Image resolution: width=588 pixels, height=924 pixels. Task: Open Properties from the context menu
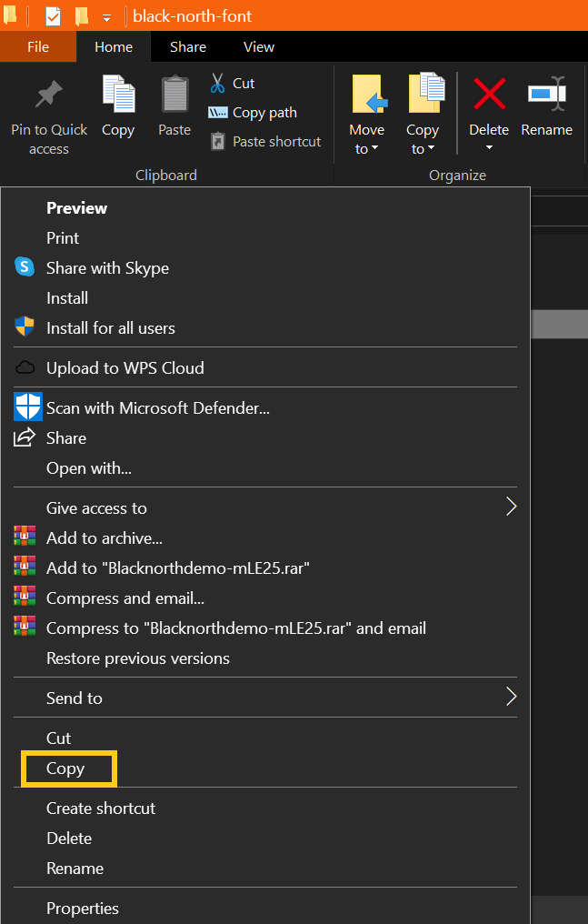[83, 909]
